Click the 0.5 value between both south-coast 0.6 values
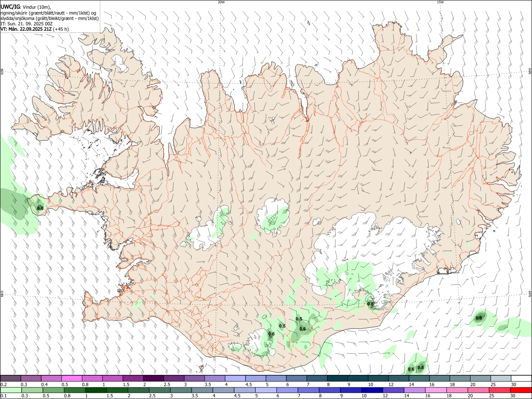The image size is (532, 399). (282, 326)
